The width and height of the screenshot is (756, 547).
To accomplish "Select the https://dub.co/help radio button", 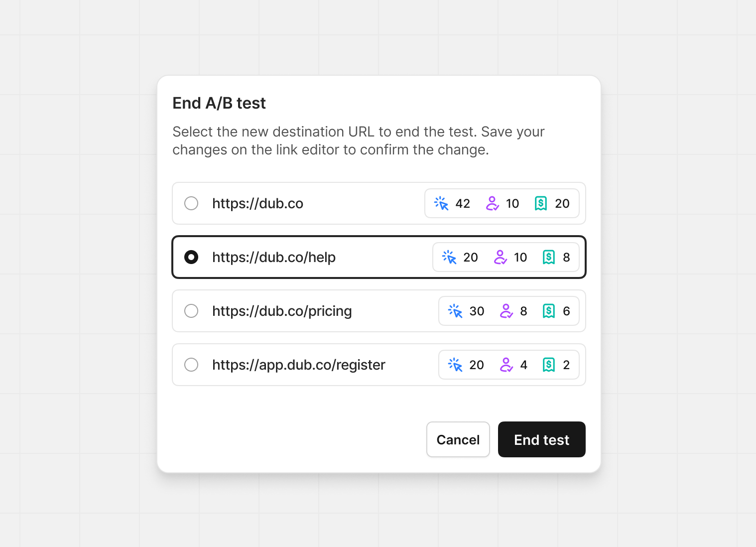I will (191, 257).
